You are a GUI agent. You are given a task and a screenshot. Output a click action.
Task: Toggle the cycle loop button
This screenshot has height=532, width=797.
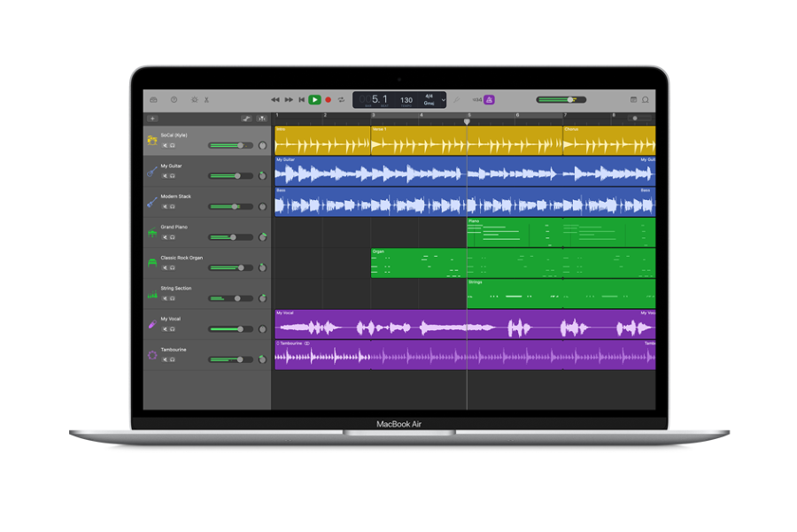click(x=342, y=100)
